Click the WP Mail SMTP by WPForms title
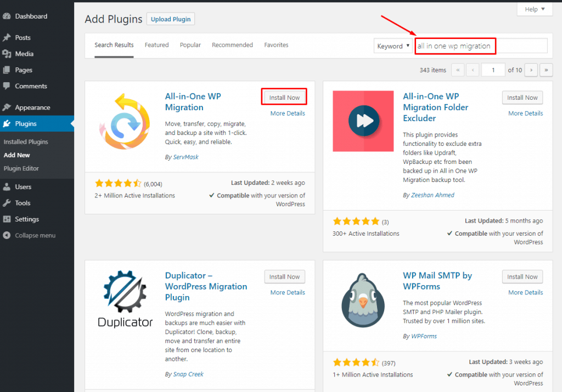Viewport: 562px width, 392px height. pyautogui.click(x=437, y=281)
